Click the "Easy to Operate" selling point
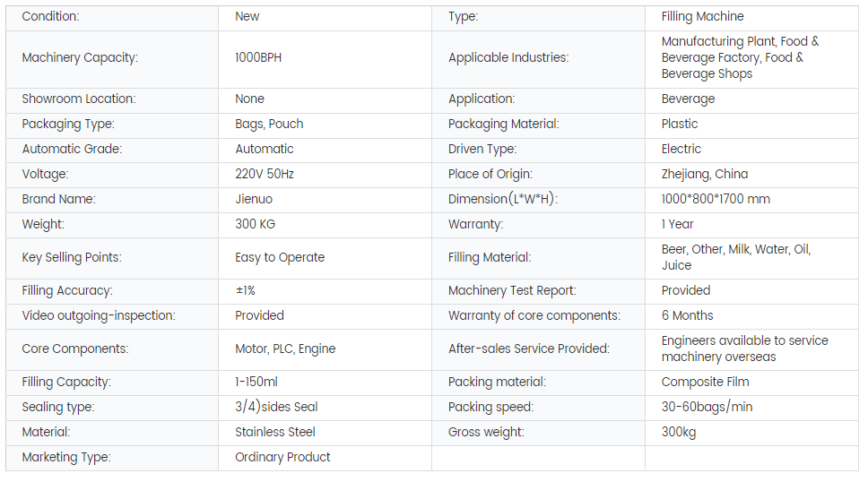Image resolution: width=868 pixels, height=482 pixels. point(280,257)
